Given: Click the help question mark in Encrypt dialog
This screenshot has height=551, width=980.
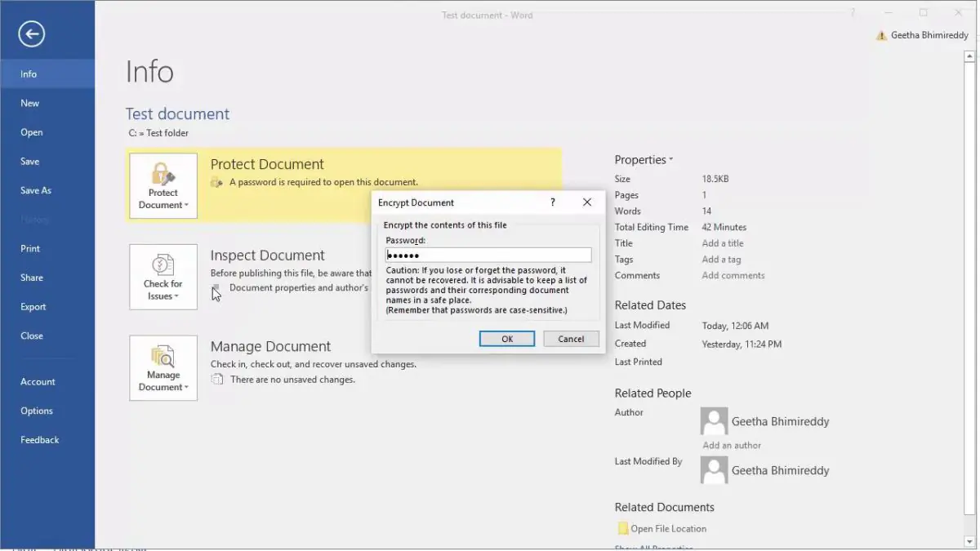Looking at the screenshot, I should [x=553, y=202].
